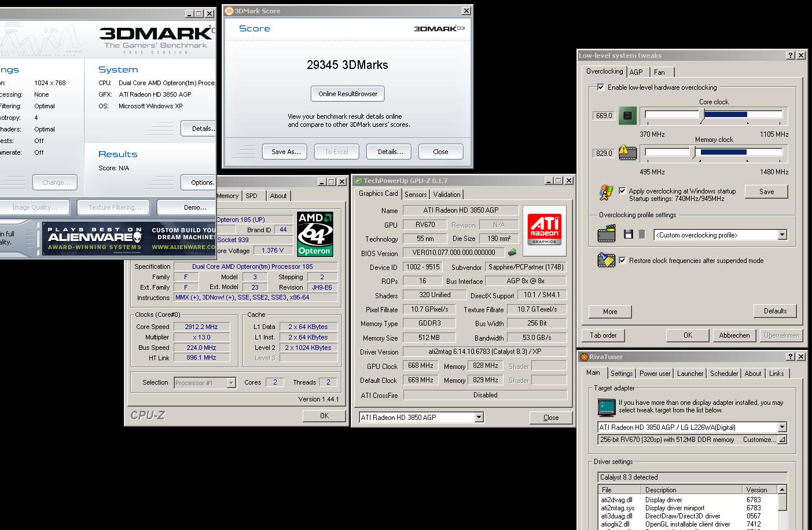The width and height of the screenshot is (812, 530).
Task: Click the Texture Filtering button in 3DMark
Action: pyautogui.click(x=115, y=207)
